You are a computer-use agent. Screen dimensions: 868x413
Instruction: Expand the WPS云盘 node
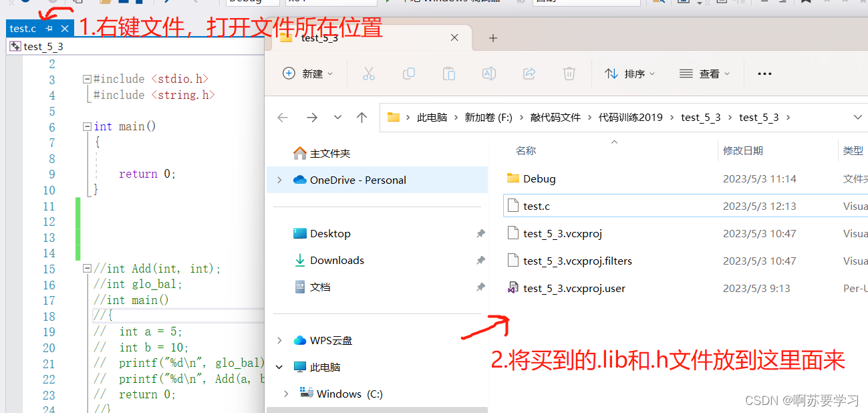(279, 341)
